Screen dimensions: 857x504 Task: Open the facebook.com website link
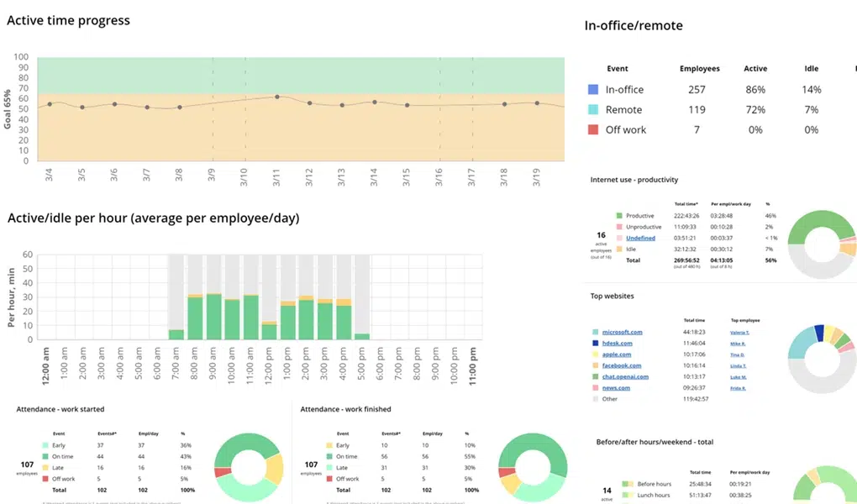622,365
